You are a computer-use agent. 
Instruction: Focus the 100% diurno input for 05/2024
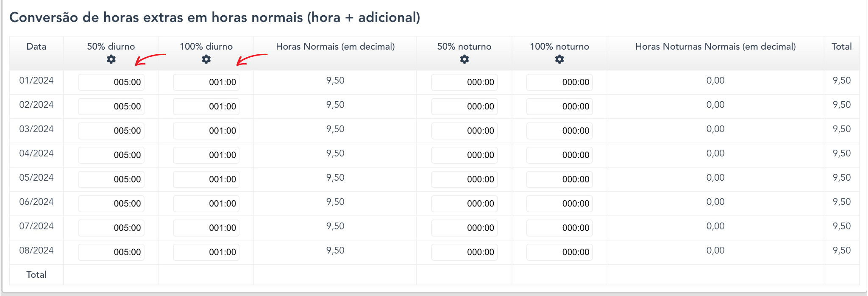[x=206, y=179]
